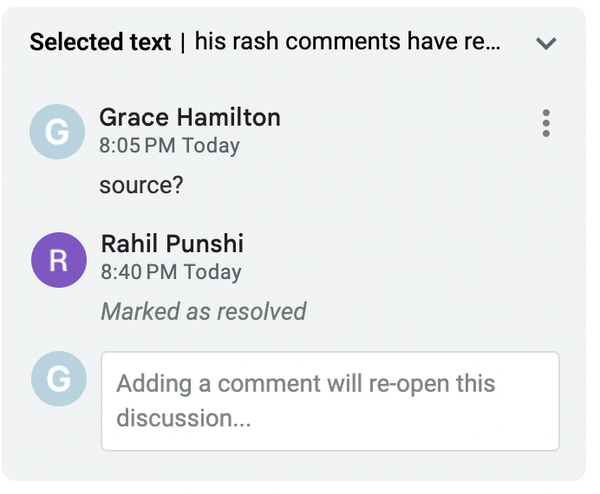
Task: Focus the 'Adding a comment will re-open' field
Action: [x=329, y=400]
